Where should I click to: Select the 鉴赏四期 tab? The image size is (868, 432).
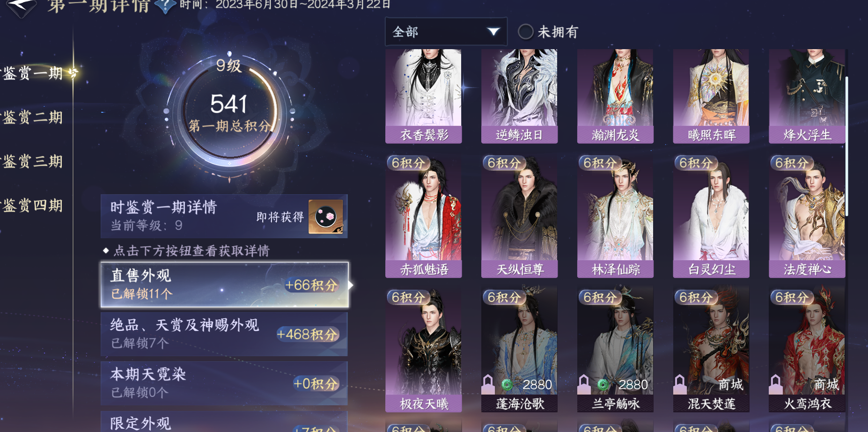pos(33,205)
